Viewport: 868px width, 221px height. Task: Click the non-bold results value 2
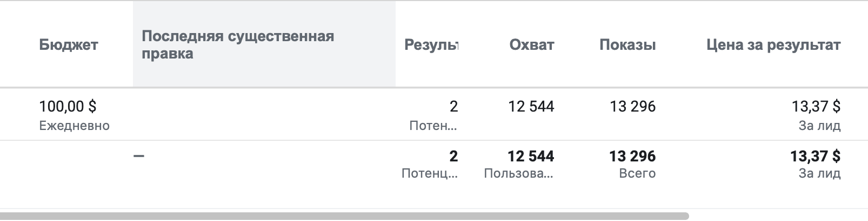(453, 106)
